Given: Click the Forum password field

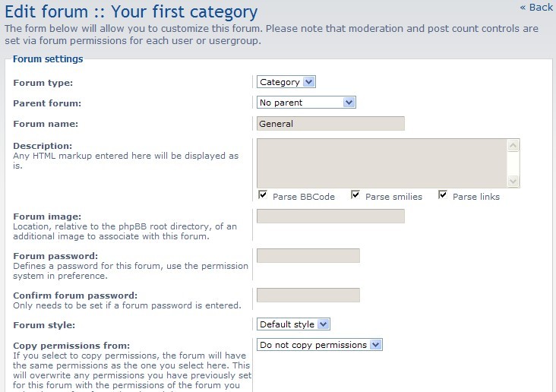Looking at the screenshot, I should tap(308, 256).
